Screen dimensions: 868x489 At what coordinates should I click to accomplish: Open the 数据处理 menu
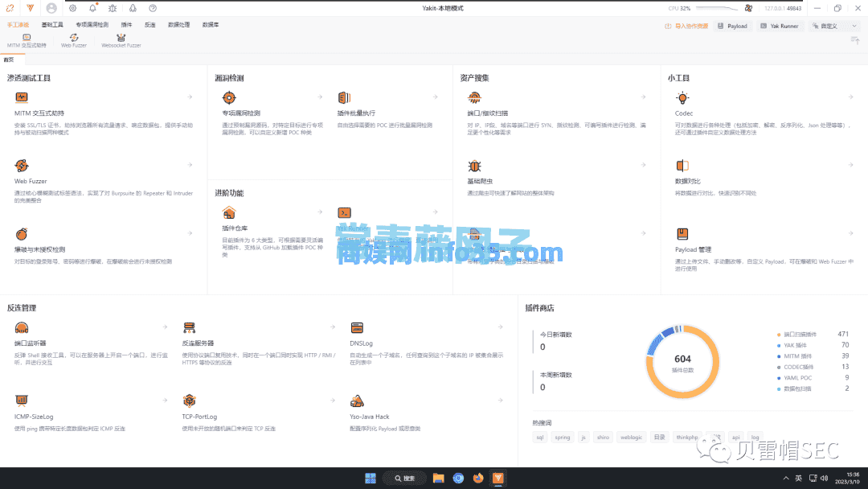(178, 25)
